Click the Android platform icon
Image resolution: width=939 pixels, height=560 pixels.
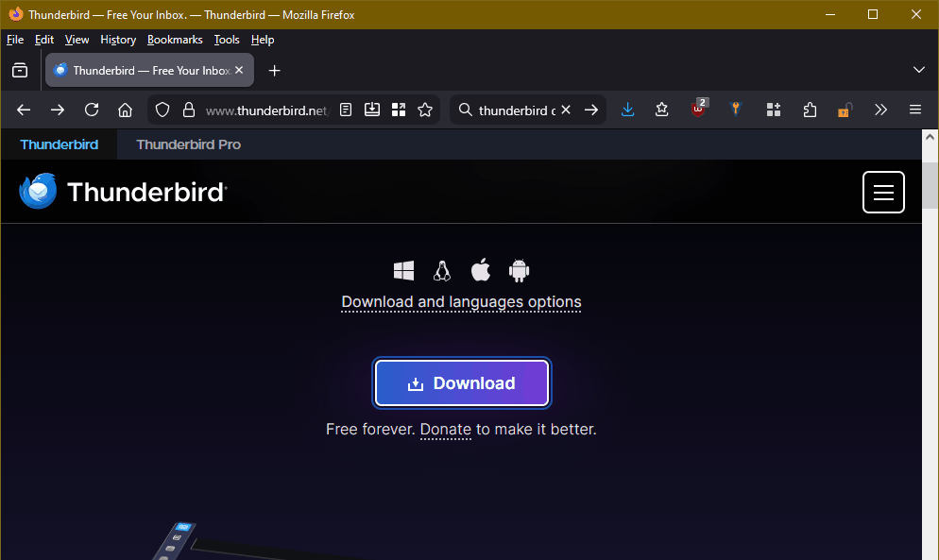(x=520, y=271)
